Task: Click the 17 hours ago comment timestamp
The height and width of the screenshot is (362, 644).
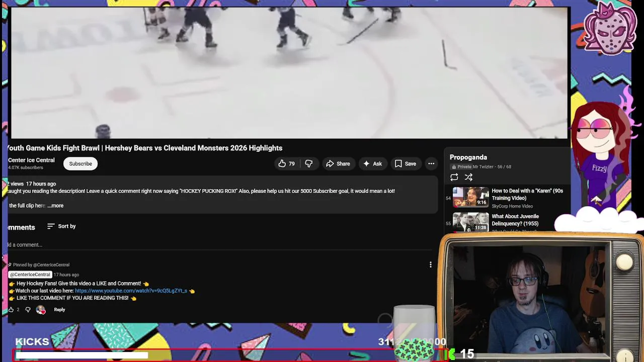Action: pos(66,275)
